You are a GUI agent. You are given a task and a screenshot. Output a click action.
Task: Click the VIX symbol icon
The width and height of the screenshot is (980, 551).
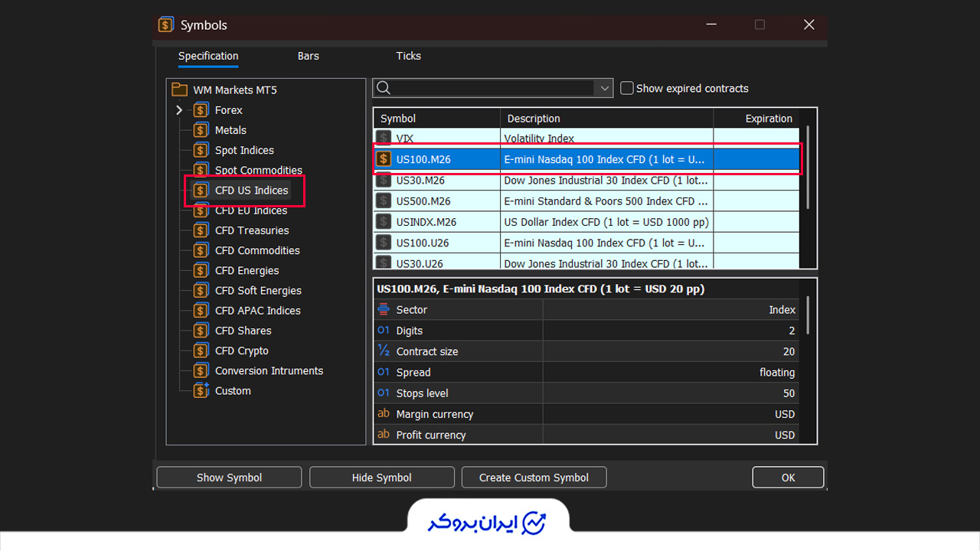point(384,139)
